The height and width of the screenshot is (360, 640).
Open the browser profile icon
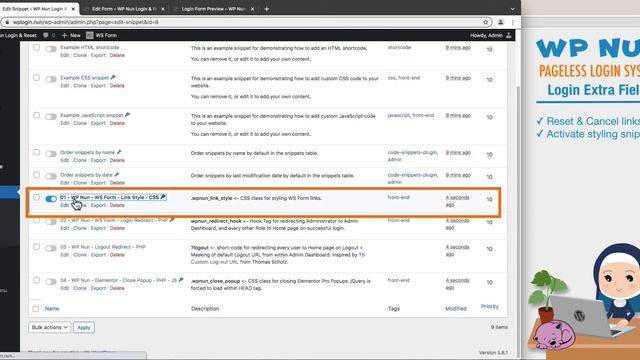(500, 22)
